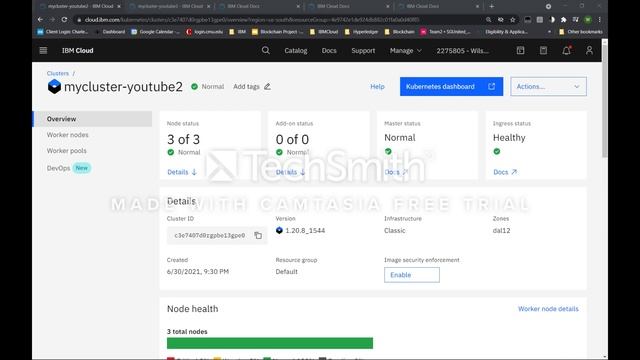Click the browser forward arrow
The image size is (640, 360).
pyautogui.click(x=52, y=20)
